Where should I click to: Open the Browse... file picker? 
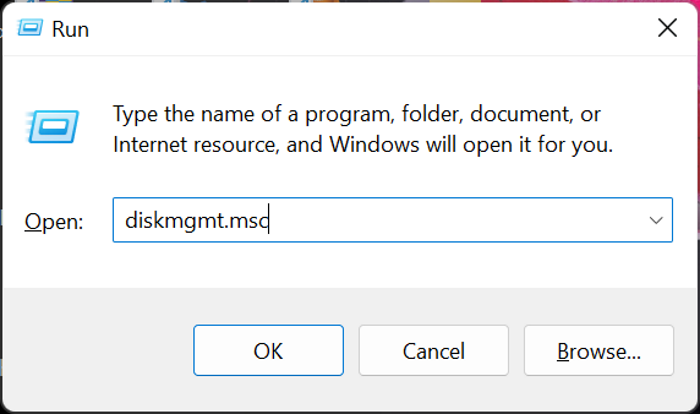point(598,351)
